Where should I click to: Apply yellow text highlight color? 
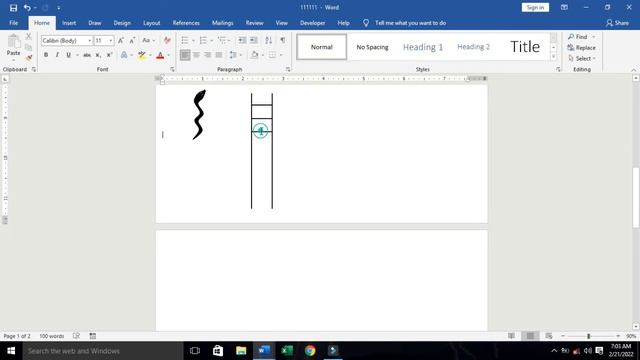142,55
